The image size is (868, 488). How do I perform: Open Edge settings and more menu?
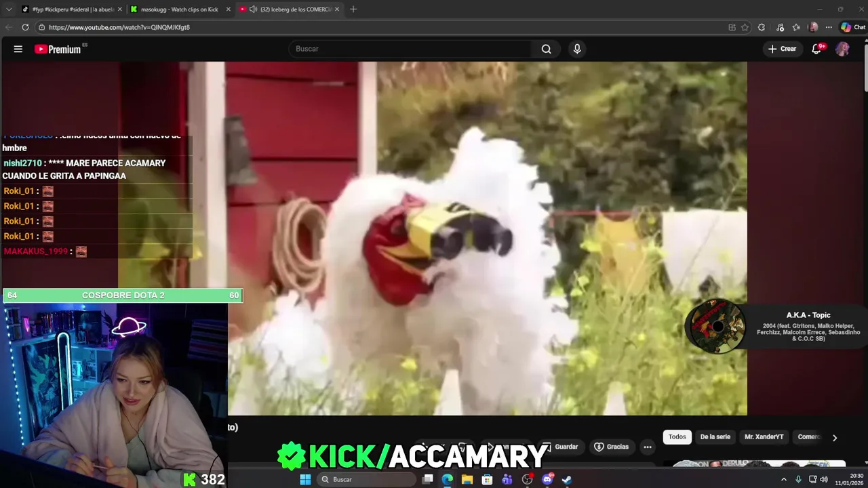pos(829,27)
